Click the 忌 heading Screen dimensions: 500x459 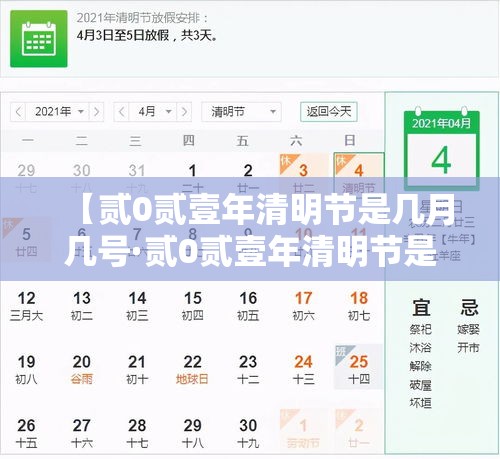[469, 307]
